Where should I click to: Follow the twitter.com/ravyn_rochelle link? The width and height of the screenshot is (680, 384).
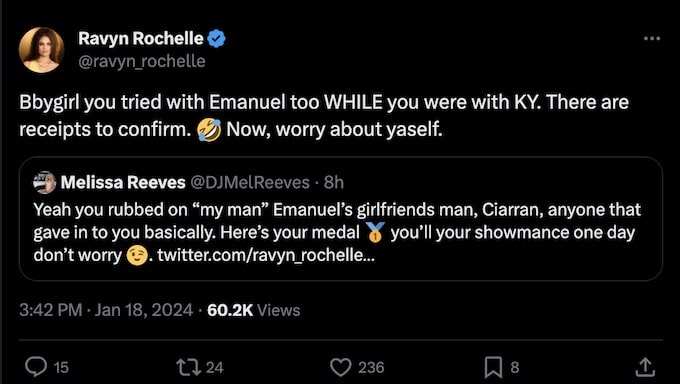pyautogui.click(x=266, y=255)
